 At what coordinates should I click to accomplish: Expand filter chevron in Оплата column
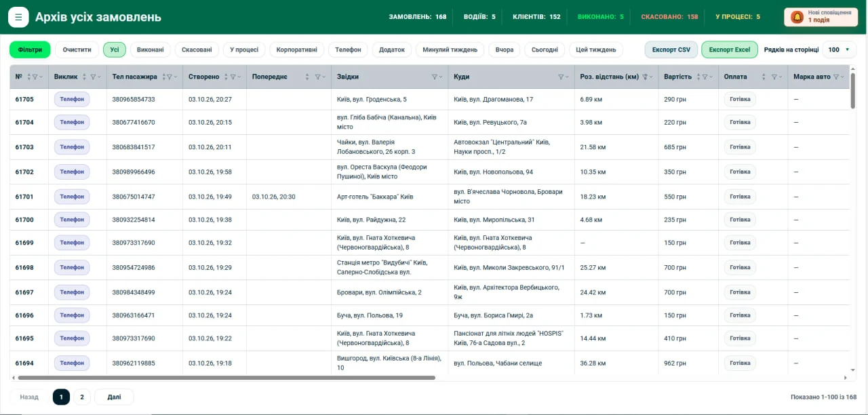coord(781,77)
